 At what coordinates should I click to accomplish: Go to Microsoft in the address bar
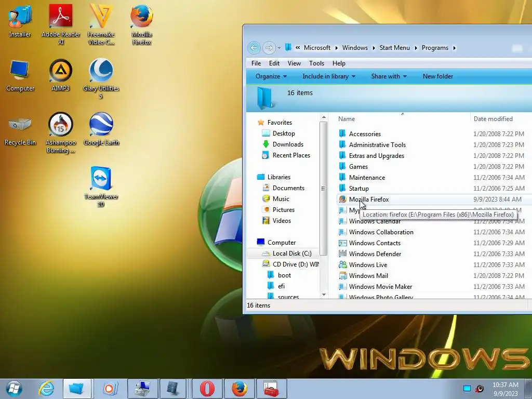(317, 48)
